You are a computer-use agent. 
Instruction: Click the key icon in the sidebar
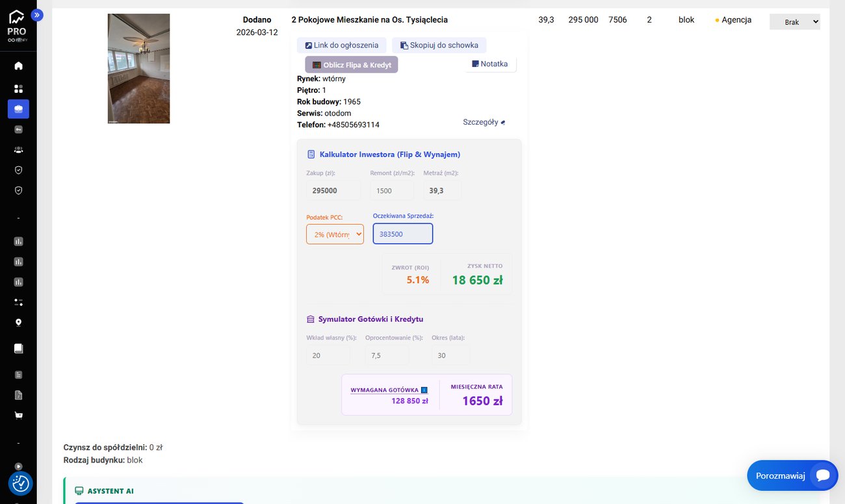pyautogui.click(x=18, y=129)
